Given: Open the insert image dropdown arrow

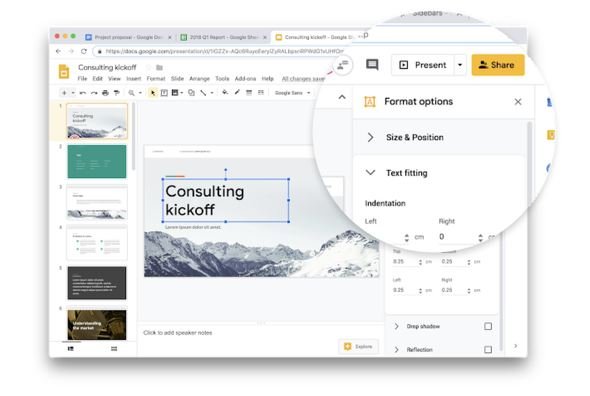Looking at the screenshot, I should click(x=182, y=93).
